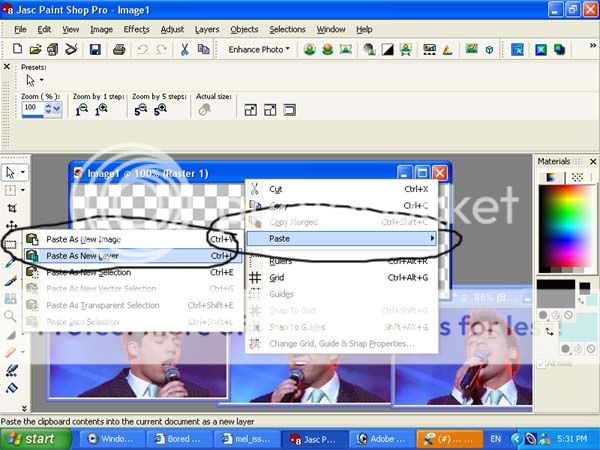Click the New file icon in toolbar

[x=17, y=49]
